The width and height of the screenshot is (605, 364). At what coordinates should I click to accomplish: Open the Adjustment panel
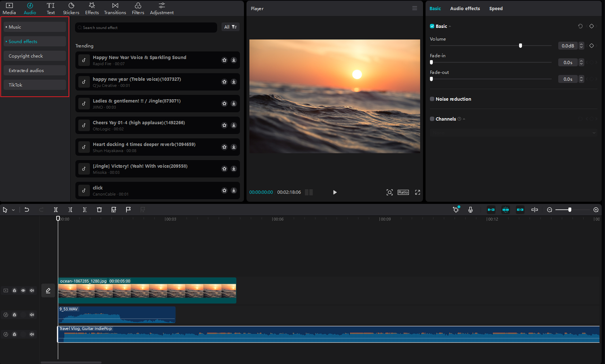(x=162, y=8)
